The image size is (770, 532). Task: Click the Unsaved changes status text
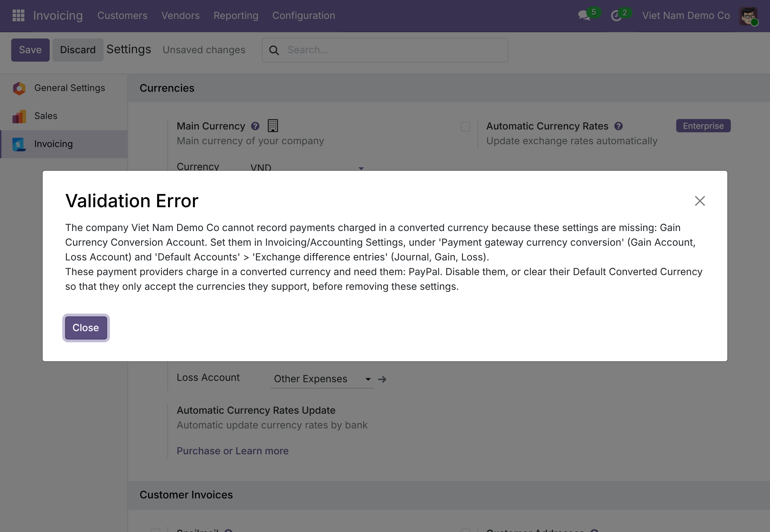coord(204,50)
